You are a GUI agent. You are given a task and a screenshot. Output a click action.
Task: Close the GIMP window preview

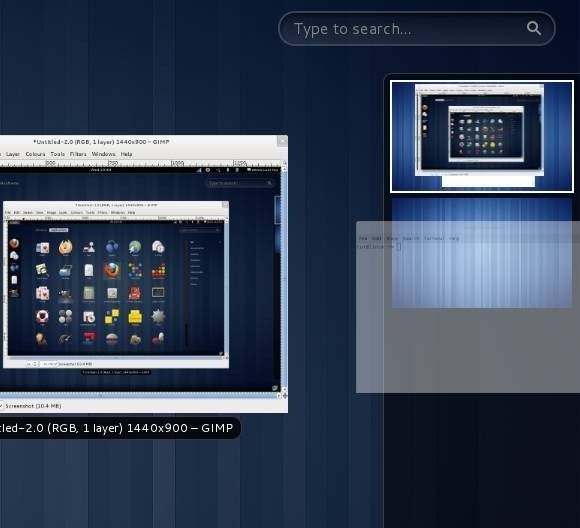click(x=282, y=141)
